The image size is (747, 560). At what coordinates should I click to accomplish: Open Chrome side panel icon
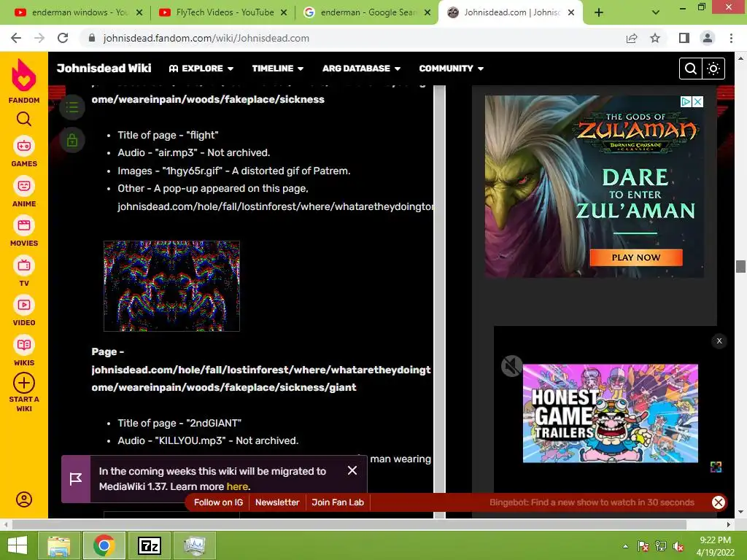tap(684, 38)
